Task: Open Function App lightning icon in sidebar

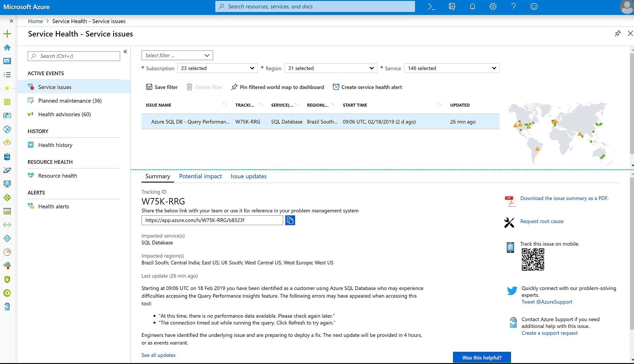Action: point(7,143)
